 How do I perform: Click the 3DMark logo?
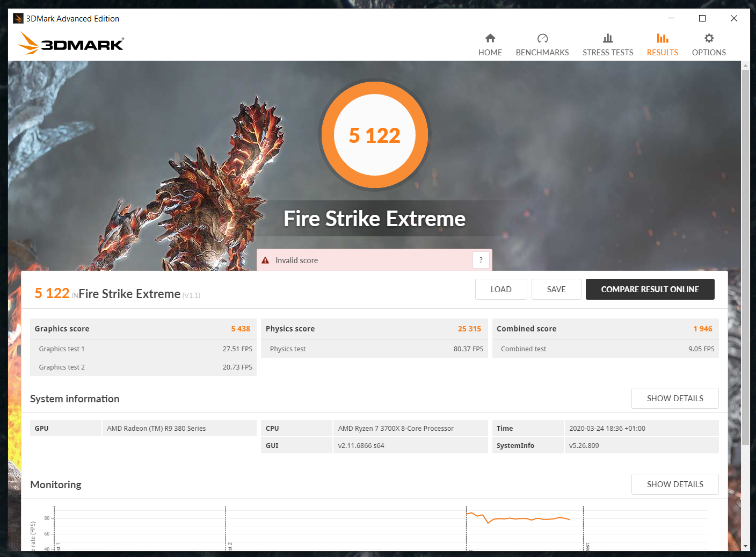pyautogui.click(x=71, y=43)
